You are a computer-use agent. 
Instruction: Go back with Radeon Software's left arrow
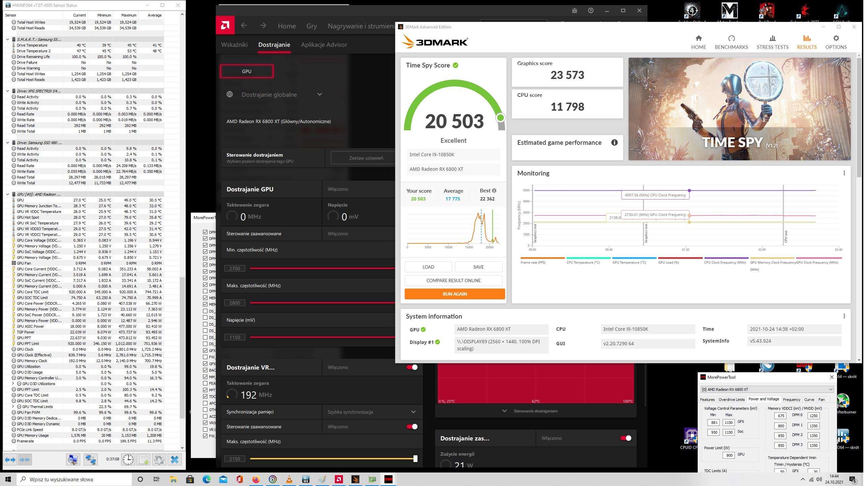244,26
